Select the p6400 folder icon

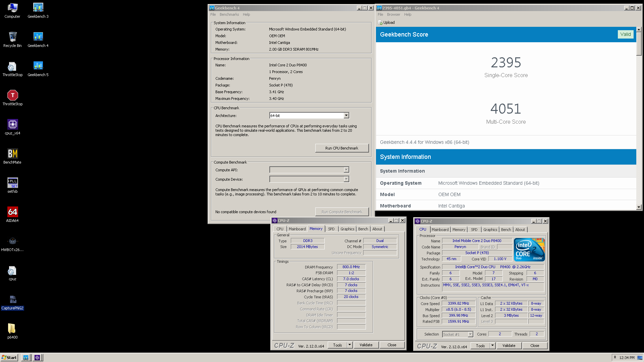pyautogui.click(x=12, y=331)
